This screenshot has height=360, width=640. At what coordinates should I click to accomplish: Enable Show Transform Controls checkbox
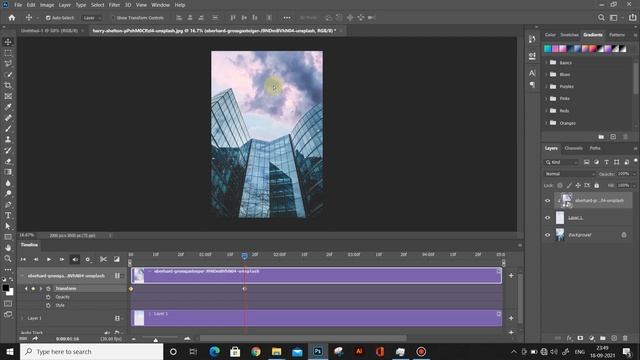113,18
